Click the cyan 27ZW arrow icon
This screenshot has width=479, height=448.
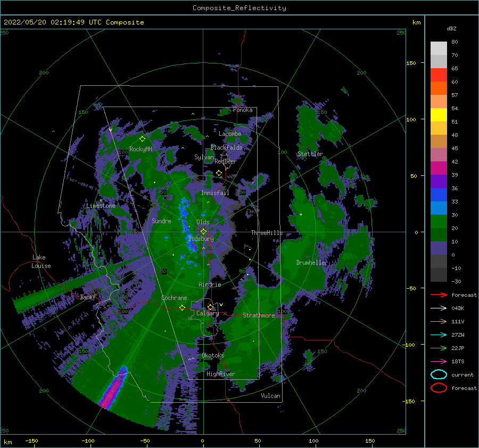click(x=439, y=335)
